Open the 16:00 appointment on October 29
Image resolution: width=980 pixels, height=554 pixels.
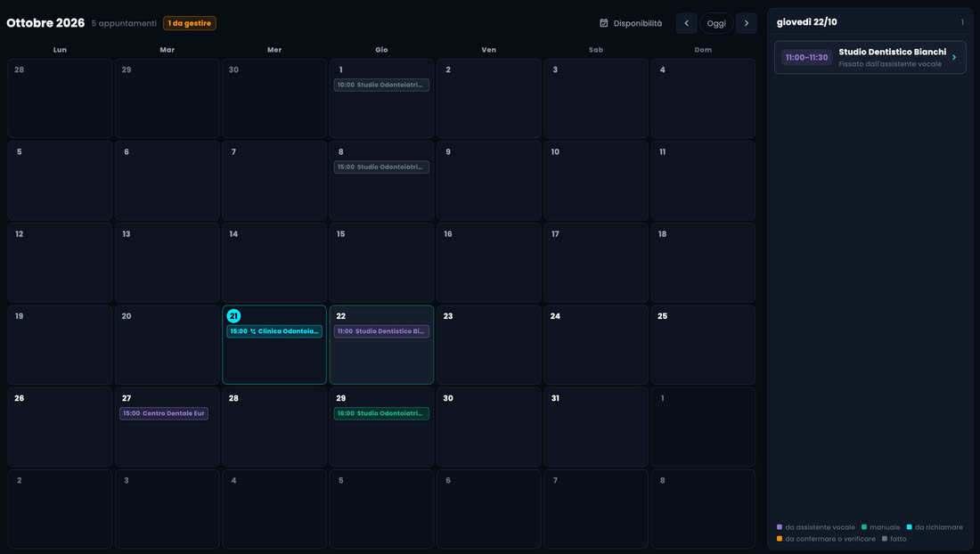(381, 413)
